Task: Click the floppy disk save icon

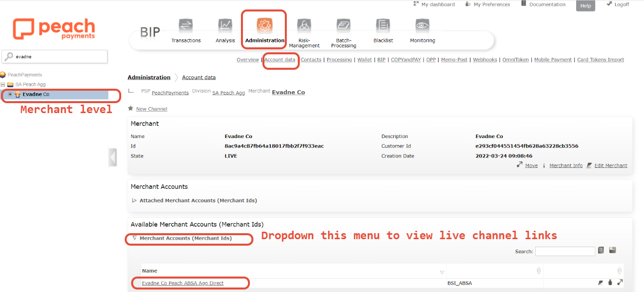Action: pos(613,250)
